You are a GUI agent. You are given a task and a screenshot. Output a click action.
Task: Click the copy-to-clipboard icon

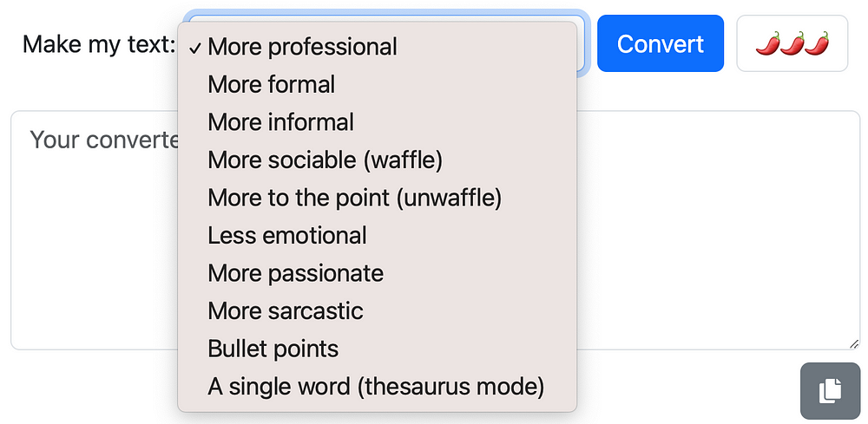pos(830,390)
